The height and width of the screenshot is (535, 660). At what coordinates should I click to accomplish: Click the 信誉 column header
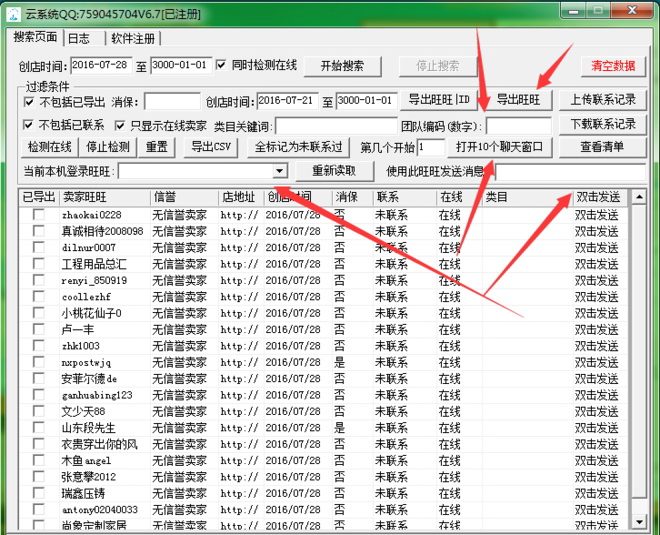(184, 197)
